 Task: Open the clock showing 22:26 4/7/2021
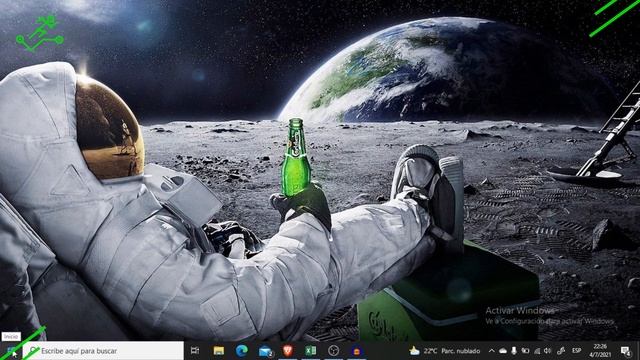[600, 351]
